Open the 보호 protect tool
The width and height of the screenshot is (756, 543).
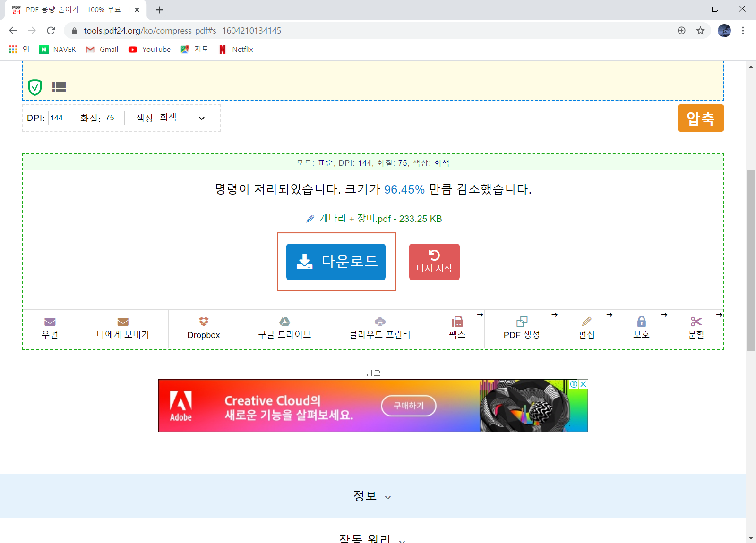click(x=642, y=329)
